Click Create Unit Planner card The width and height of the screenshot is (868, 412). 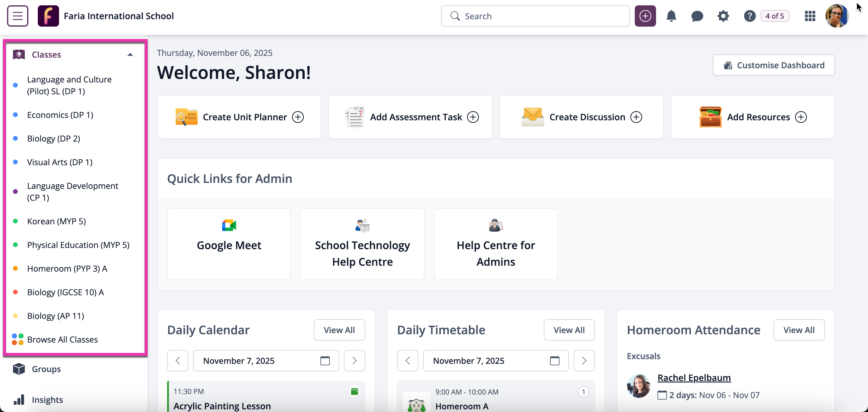coord(239,117)
